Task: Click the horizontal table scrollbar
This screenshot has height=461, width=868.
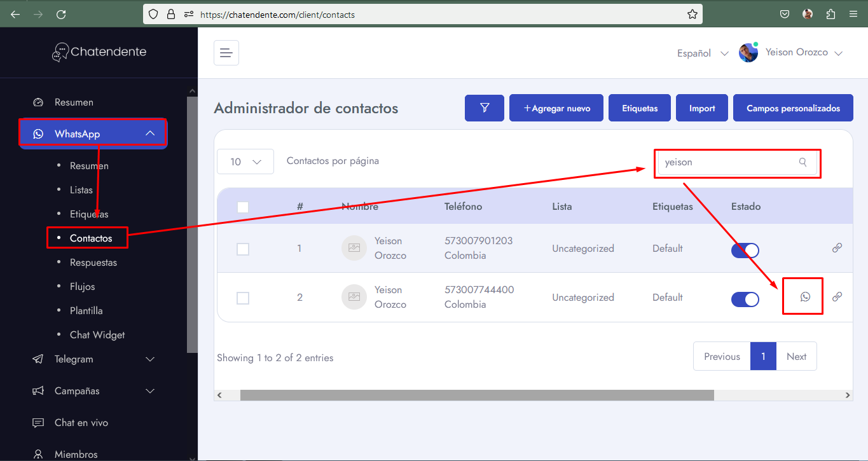Action: [477, 395]
